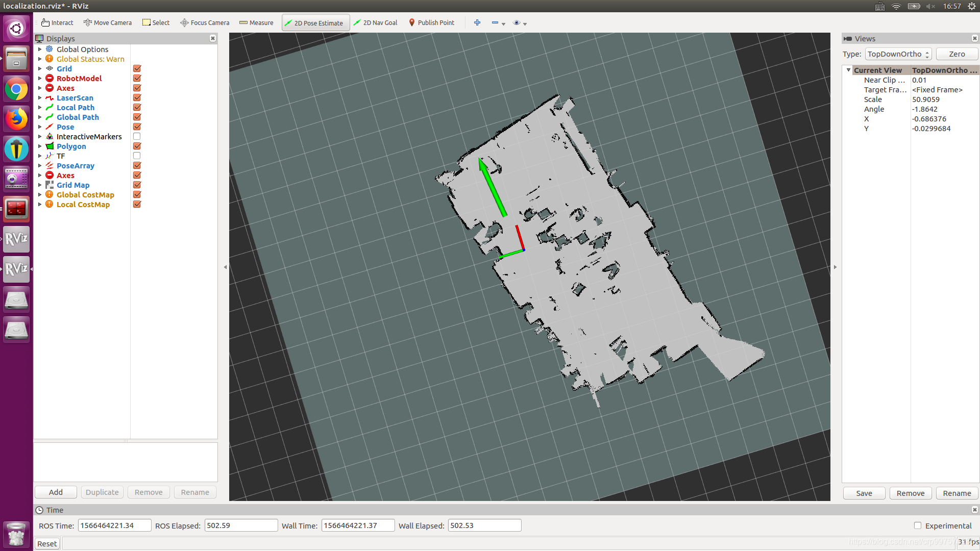The image size is (980, 551).
Task: Click the PoseArray display icon
Action: tap(50, 165)
